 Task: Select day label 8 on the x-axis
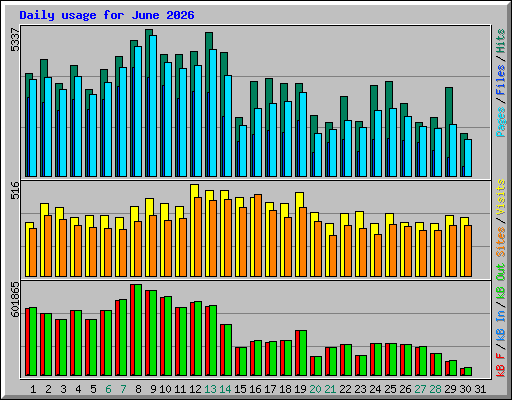coord(138,389)
